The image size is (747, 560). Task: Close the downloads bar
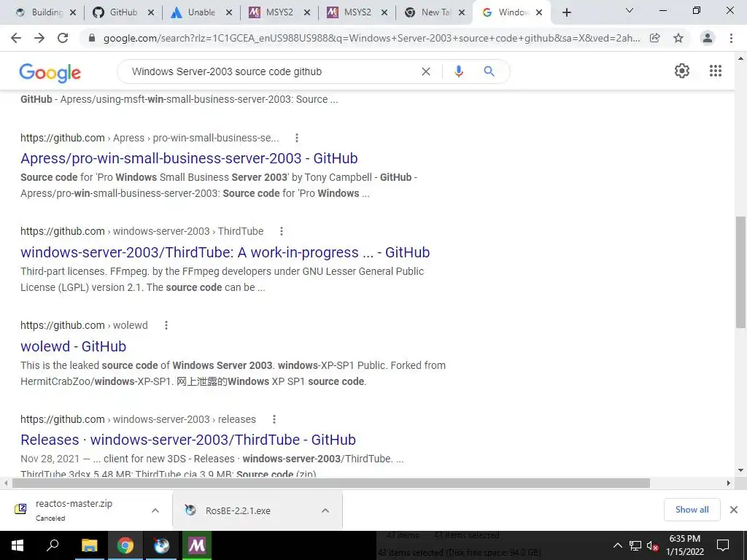point(734,510)
